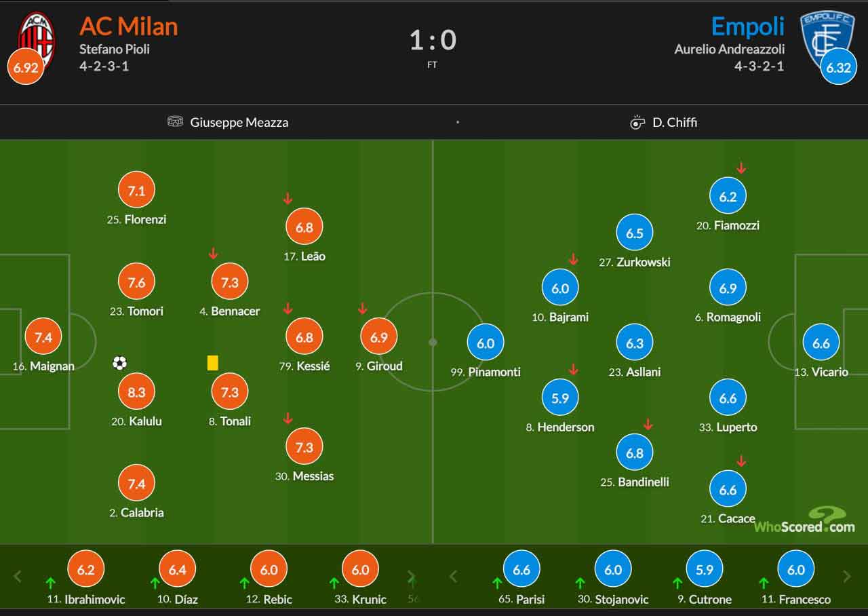Click the AC Milan club crest
The width and height of the screenshot is (868, 616).
(36, 38)
